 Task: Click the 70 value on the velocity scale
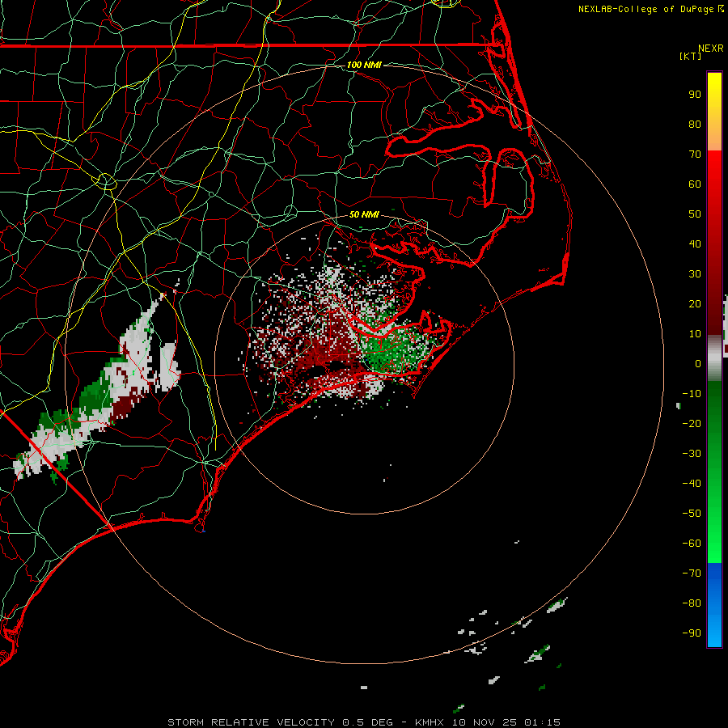695,154
